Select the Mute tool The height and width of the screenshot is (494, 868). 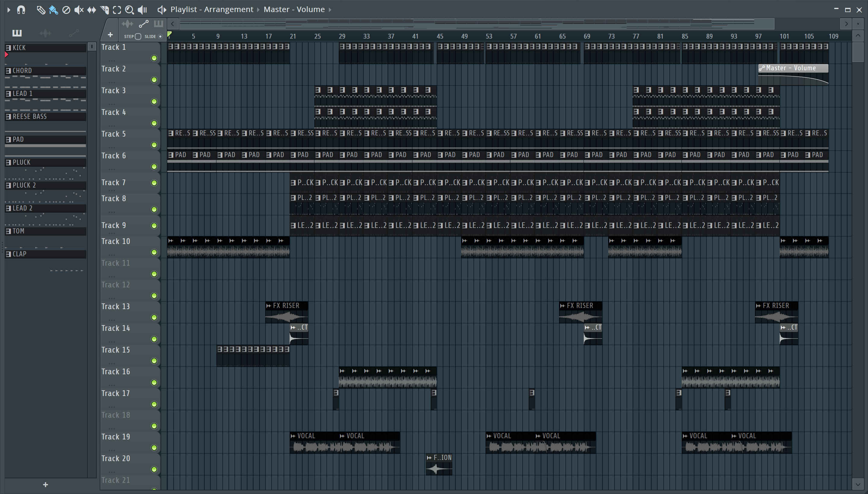click(x=79, y=10)
